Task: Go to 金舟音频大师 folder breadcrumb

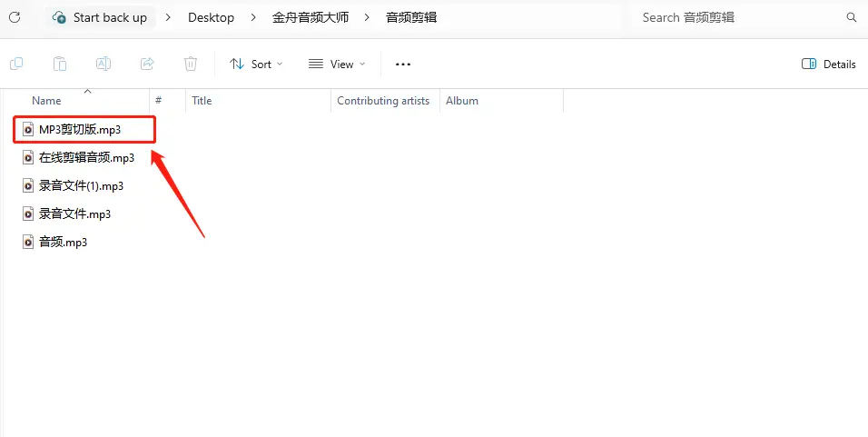Action: click(x=311, y=18)
